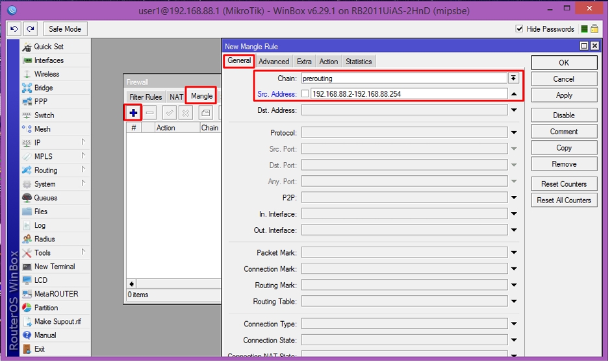The width and height of the screenshot is (612, 364).
Task: Select the Mangle tab in Firewall window
Action: point(201,96)
